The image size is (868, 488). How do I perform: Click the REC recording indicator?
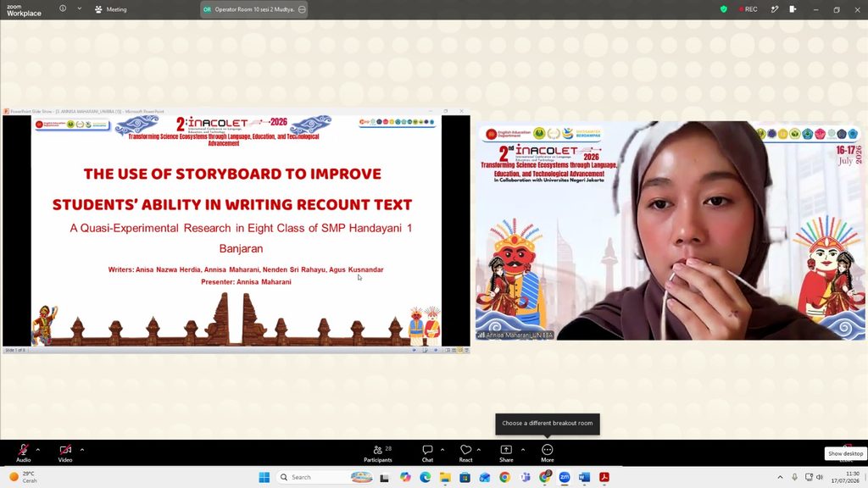(x=748, y=9)
